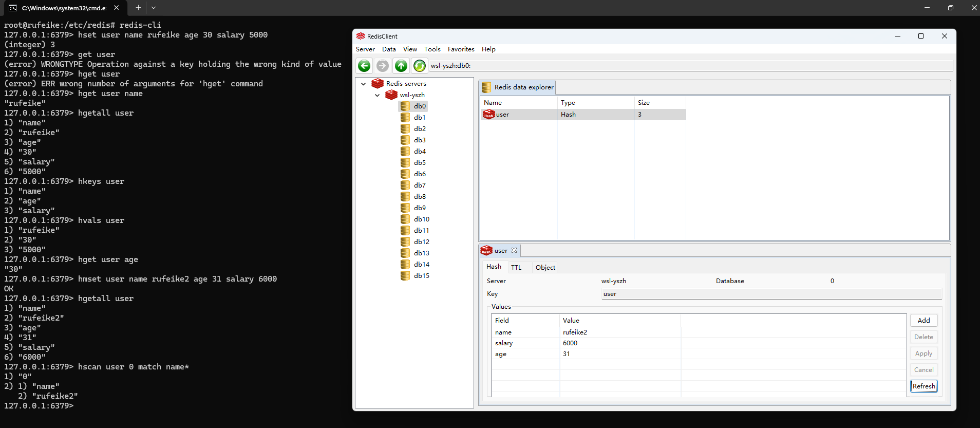This screenshot has height=428, width=980.
Task: Sort by the Name column header
Action: pos(519,103)
